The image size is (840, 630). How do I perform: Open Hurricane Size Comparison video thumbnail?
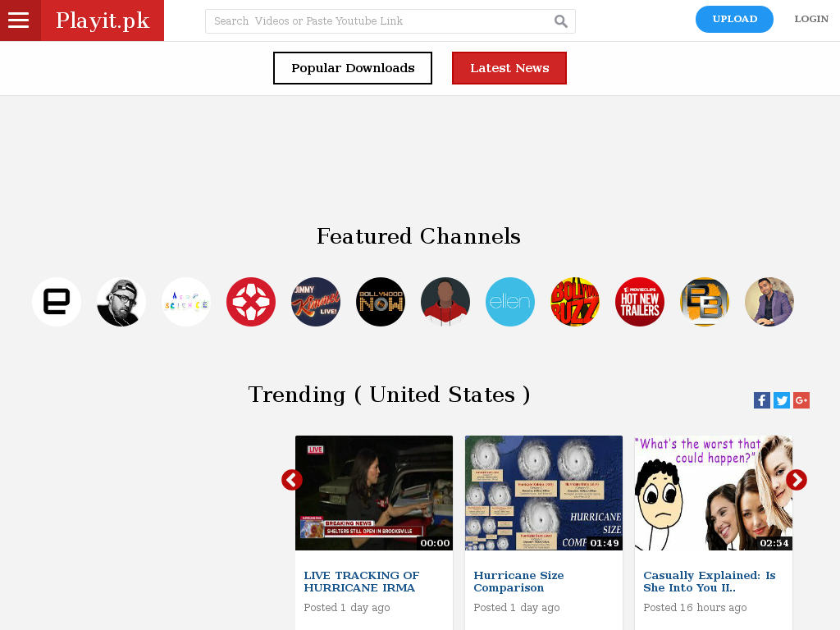click(544, 493)
